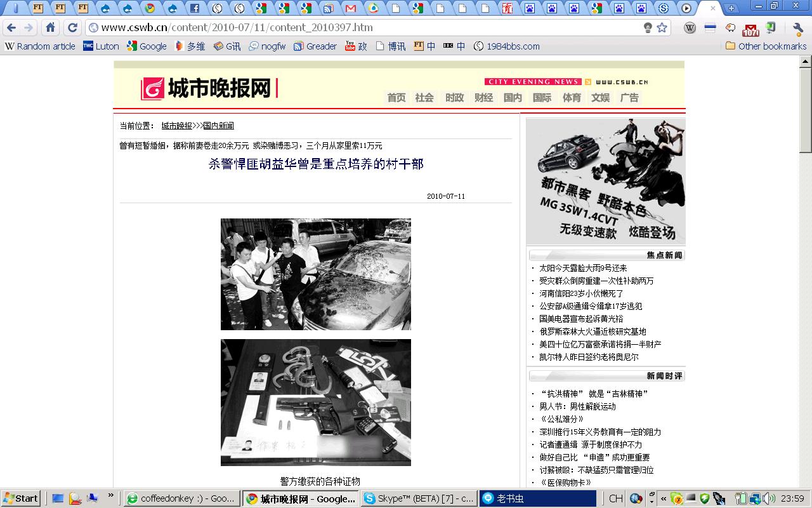
Task: Open commentary 《公私难分》
Action: coord(561,419)
